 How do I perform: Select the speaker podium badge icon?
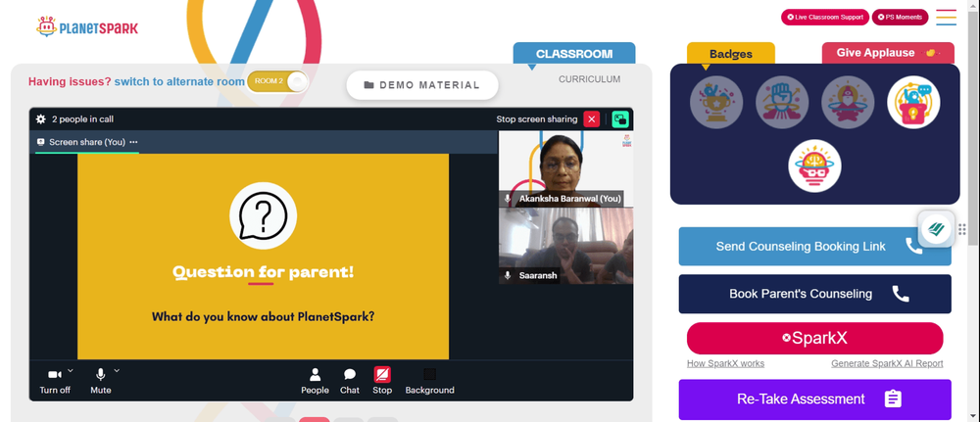(913, 103)
